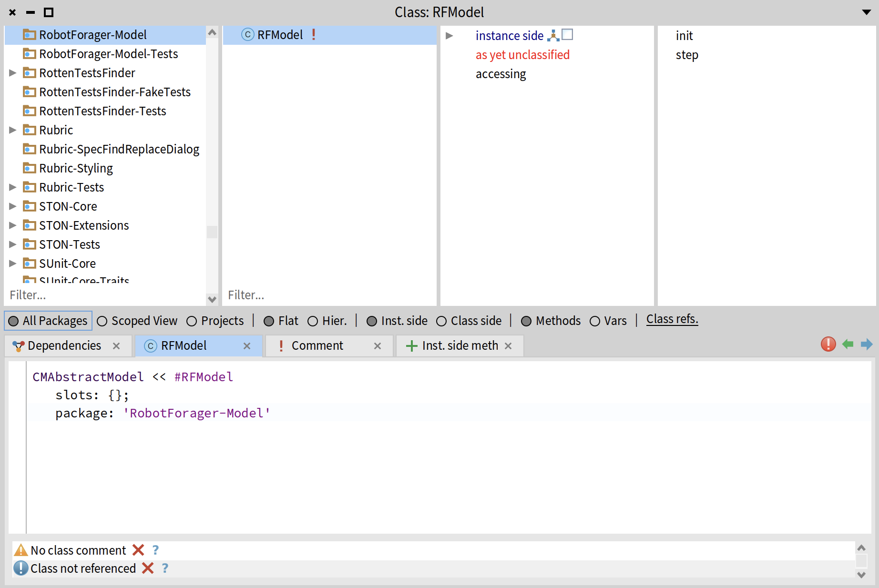Open the window menu dropdown arrow
The width and height of the screenshot is (879, 588).
coord(867,12)
